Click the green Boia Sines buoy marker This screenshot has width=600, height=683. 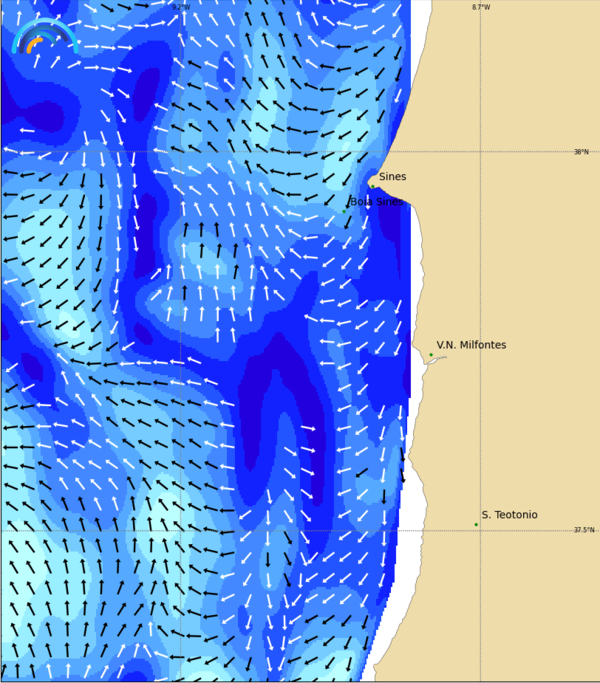pyautogui.click(x=344, y=212)
